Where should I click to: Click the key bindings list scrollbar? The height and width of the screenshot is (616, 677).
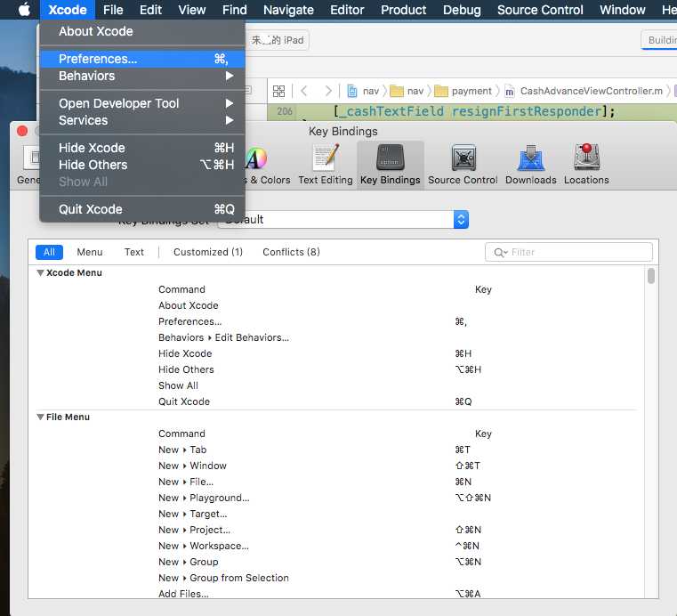651,276
